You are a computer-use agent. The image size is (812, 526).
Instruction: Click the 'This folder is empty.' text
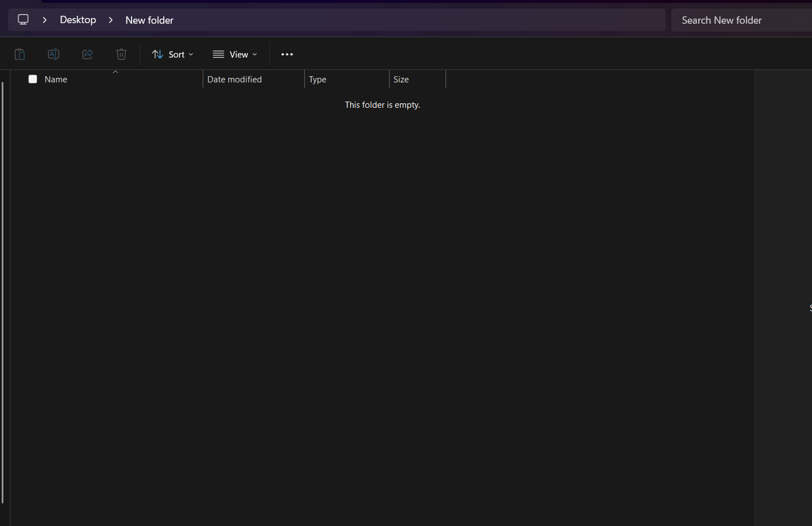tap(382, 105)
